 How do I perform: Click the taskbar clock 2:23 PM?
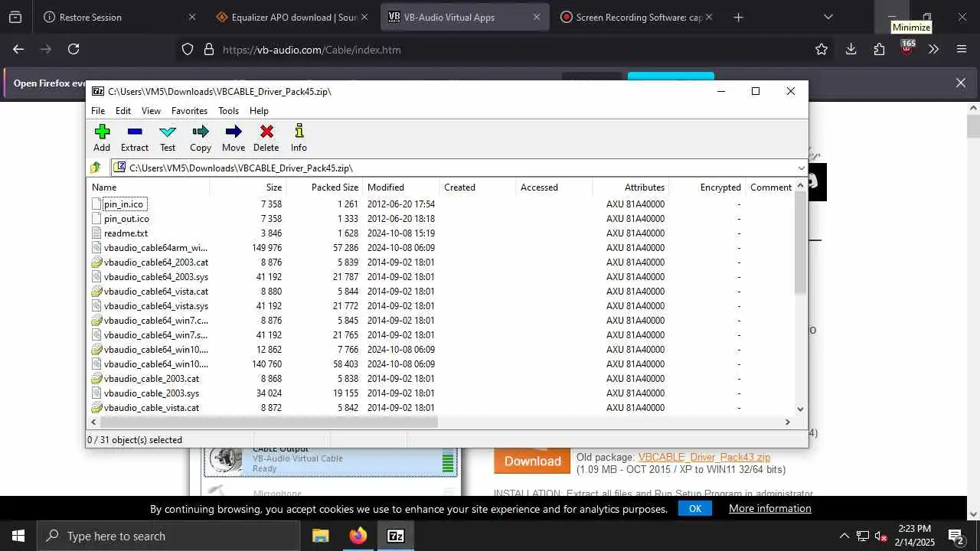pos(913,529)
